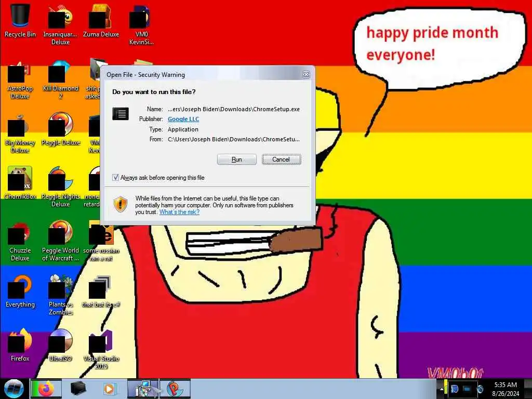
Task: Click the computer setup installer taskbar button
Action: point(143,389)
